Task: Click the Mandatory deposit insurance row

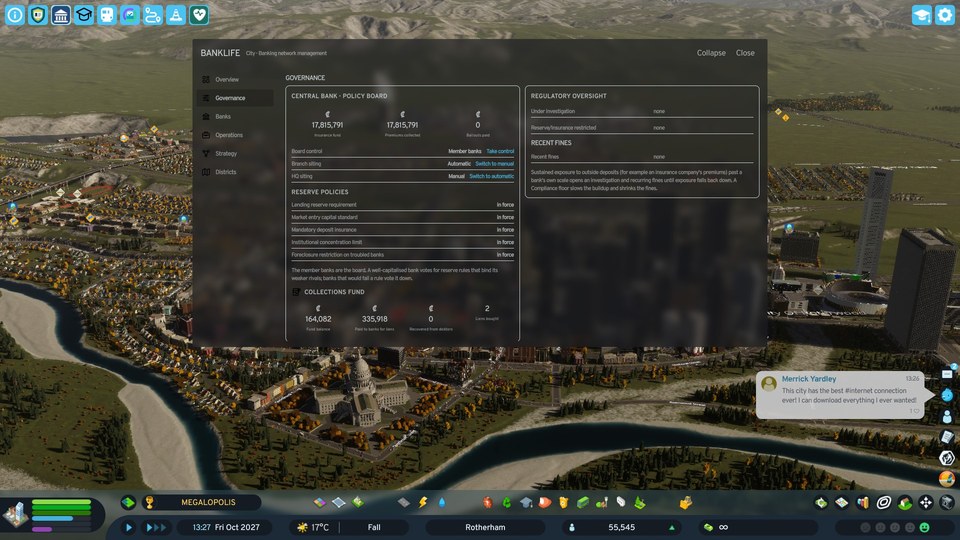Action: point(402,230)
